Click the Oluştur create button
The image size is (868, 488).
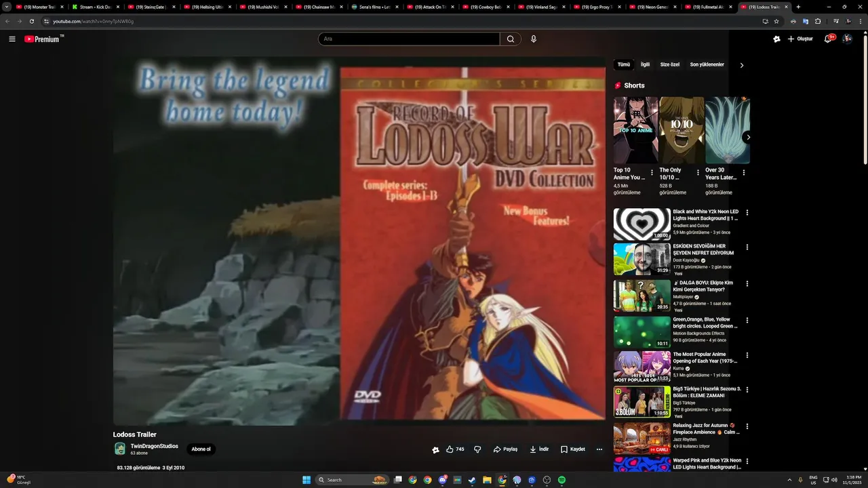800,39
